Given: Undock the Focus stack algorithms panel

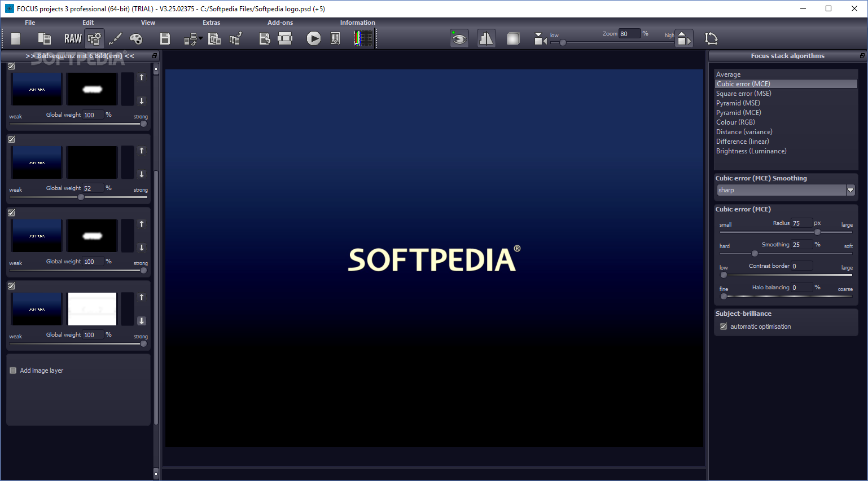Looking at the screenshot, I should 862,56.
